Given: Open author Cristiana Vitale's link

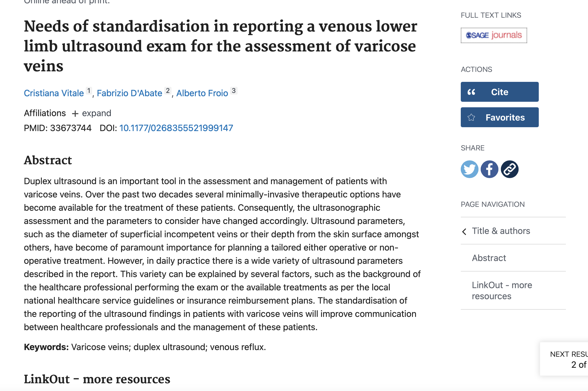Looking at the screenshot, I should pos(54,93).
